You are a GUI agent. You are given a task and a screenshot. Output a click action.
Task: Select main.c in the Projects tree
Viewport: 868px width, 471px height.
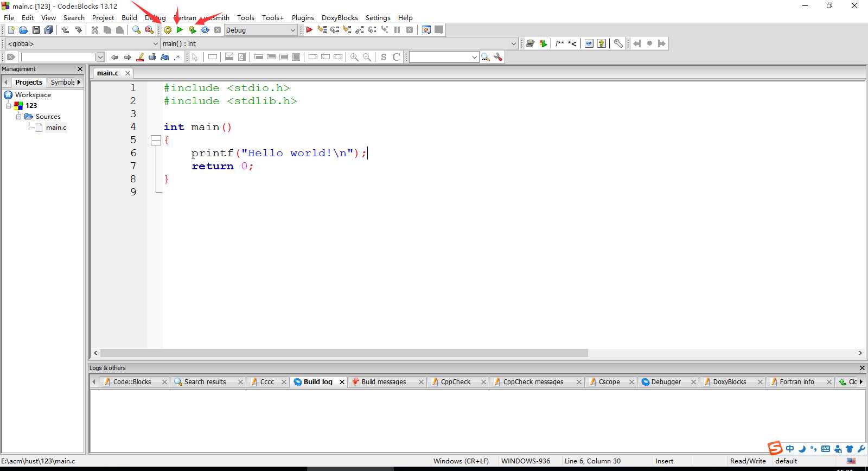(56, 128)
